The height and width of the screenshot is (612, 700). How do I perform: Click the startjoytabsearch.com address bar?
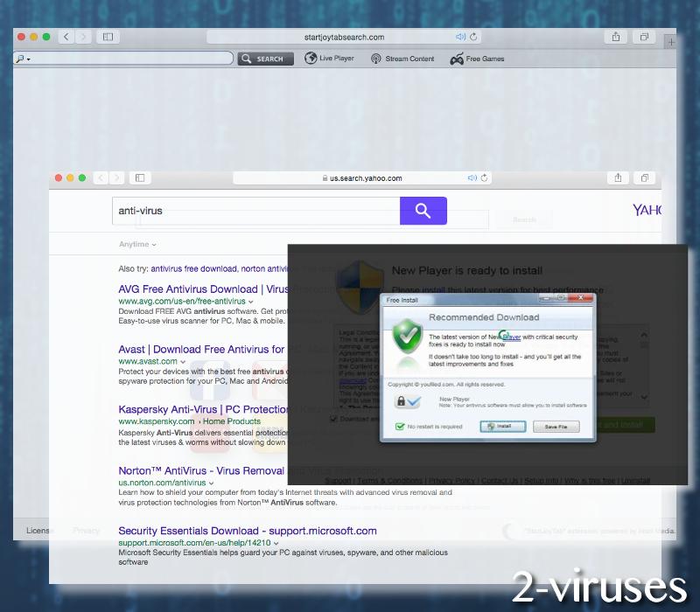[x=344, y=37]
